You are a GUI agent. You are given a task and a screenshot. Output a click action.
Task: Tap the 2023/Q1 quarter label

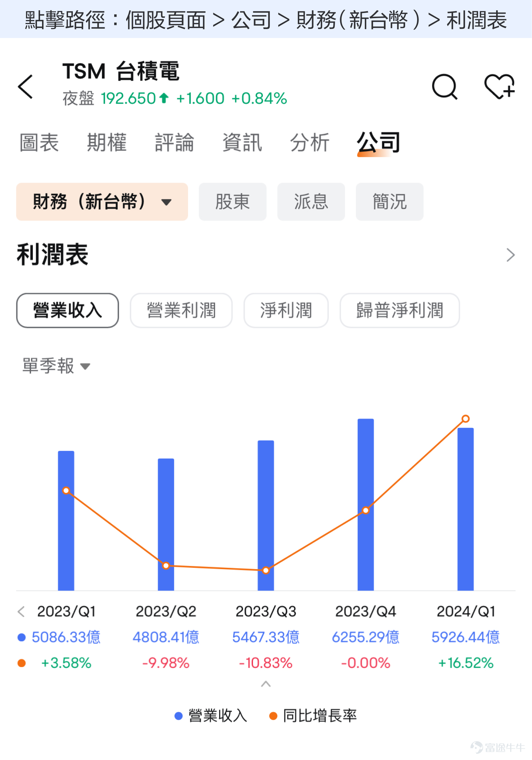tap(66, 612)
